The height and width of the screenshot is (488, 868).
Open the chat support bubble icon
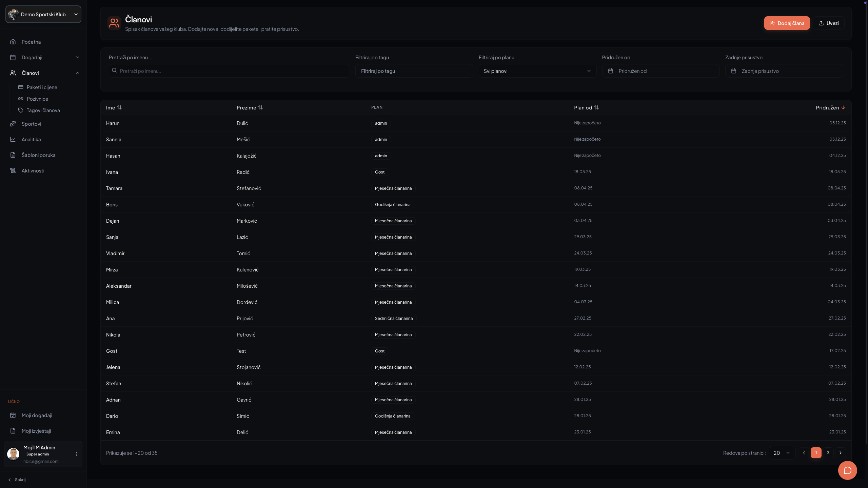(847, 470)
